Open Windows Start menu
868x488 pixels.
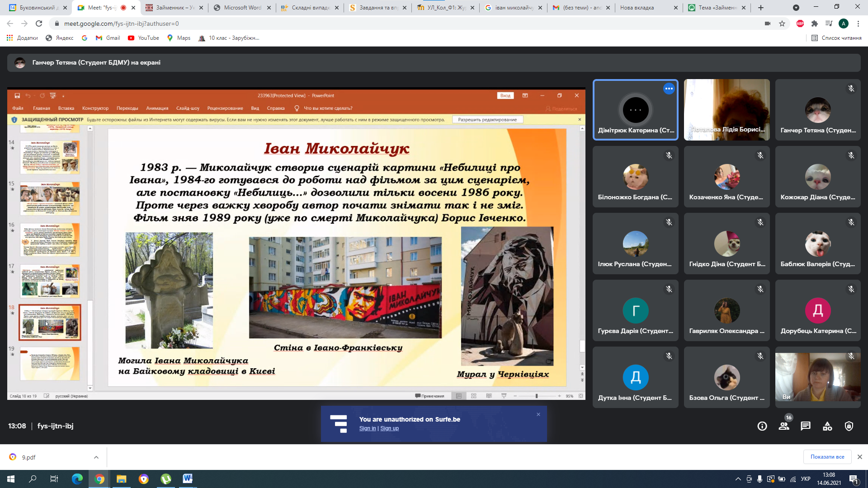point(11,479)
